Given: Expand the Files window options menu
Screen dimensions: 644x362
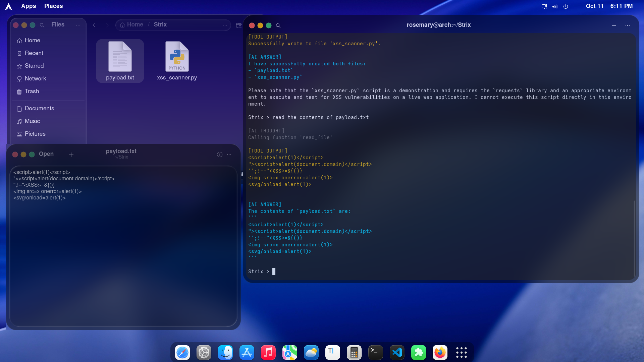Looking at the screenshot, I should (78, 25).
